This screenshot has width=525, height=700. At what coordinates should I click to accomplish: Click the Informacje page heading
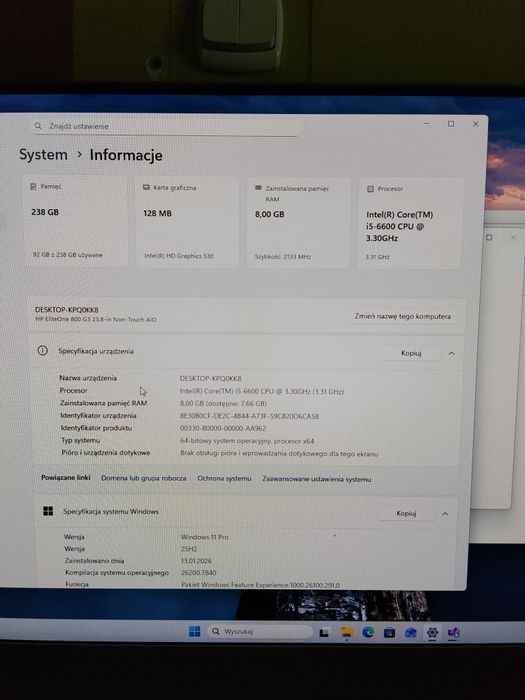pos(126,155)
